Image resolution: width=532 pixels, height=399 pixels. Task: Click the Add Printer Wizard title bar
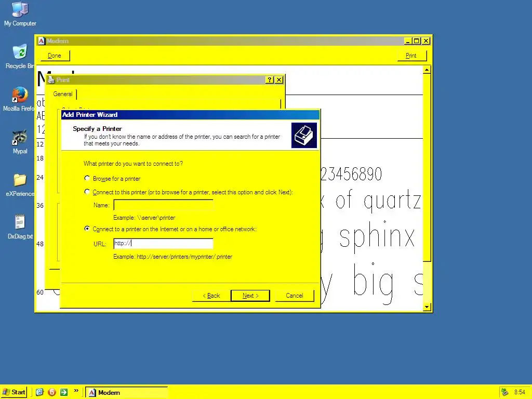click(190, 115)
